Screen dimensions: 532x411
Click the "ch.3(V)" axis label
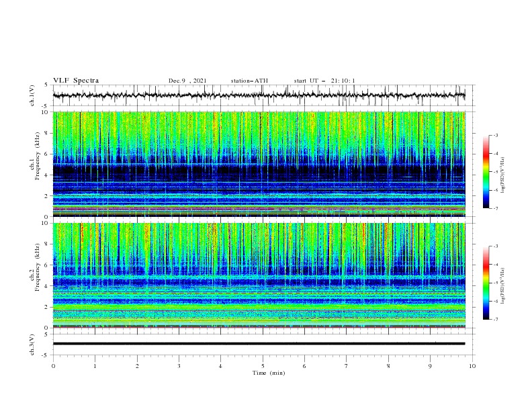pos(32,345)
